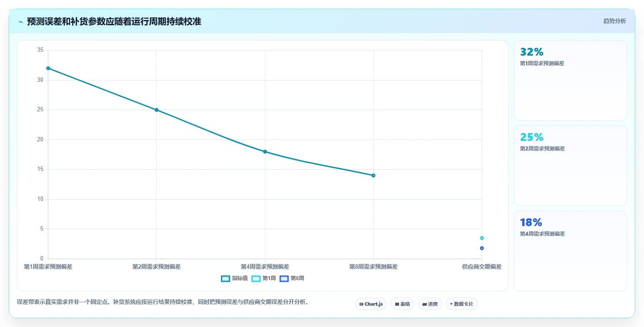644x327 pixels.
Task: Toggle the 指标值 legend item
Action: point(234,278)
